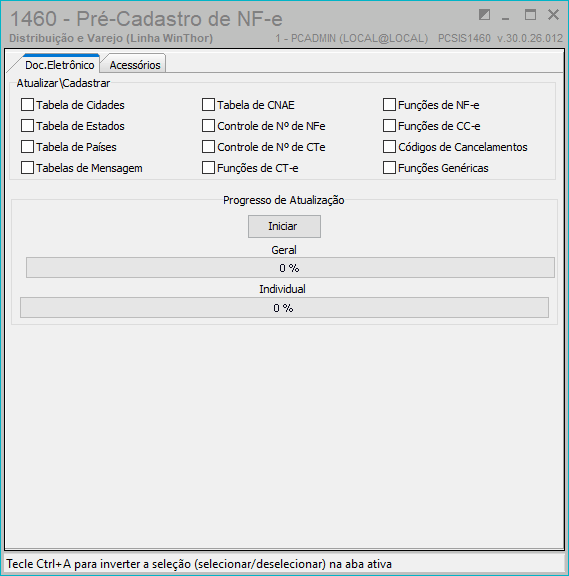Click the Individual label text
The height and width of the screenshot is (576, 569).
click(282, 289)
